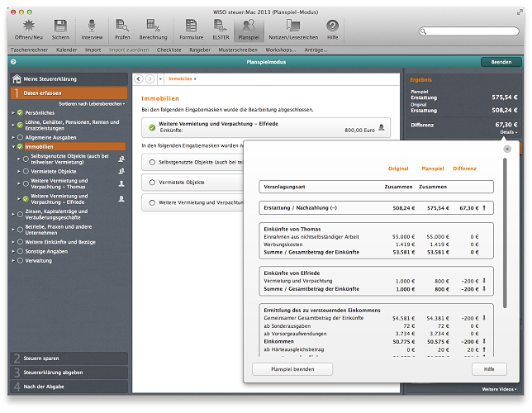Select the Vermietete Objekte radio circle in main list
532x413 pixels.
(153, 182)
